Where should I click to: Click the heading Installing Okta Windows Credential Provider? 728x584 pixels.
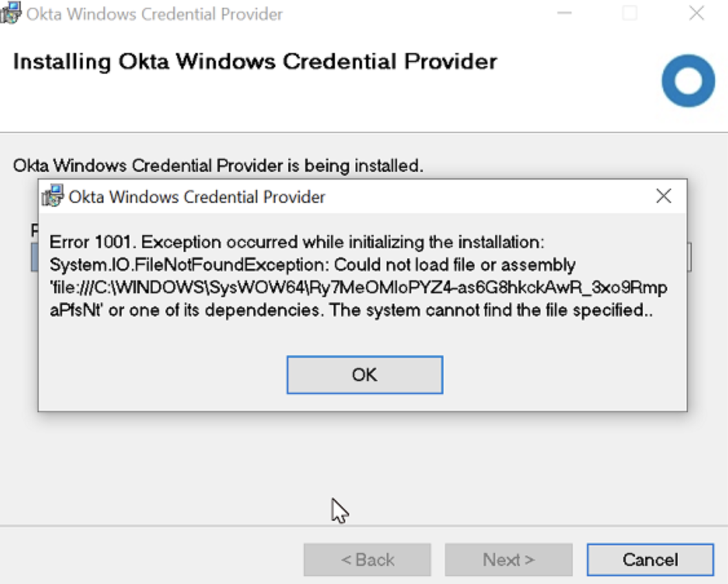click(255, 61)
